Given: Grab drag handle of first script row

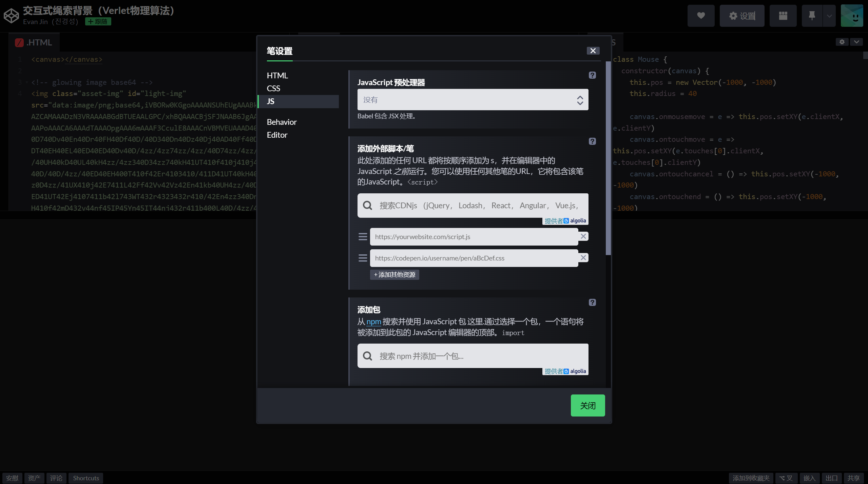Looking at the screenshot, I should pyautogui.click(x=363, y=237).
